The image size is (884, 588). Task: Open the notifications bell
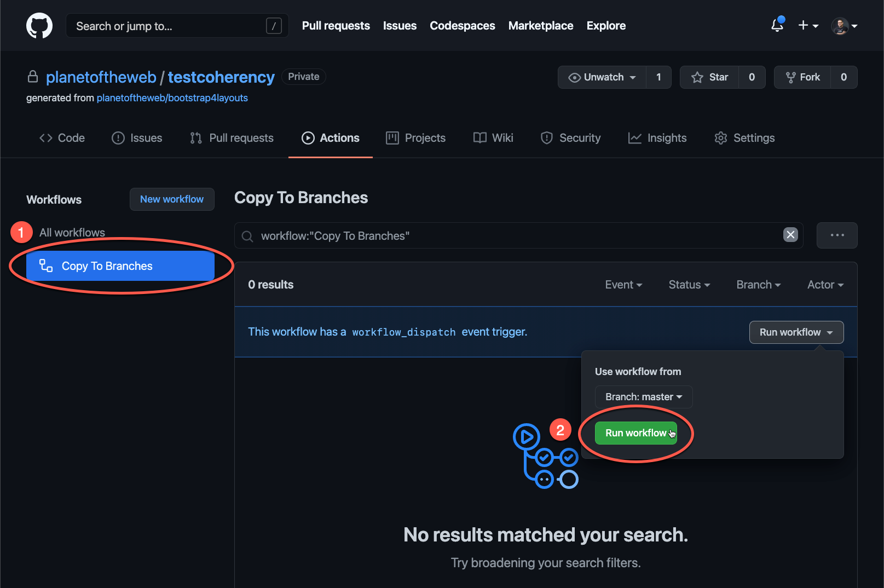(777, 25)
